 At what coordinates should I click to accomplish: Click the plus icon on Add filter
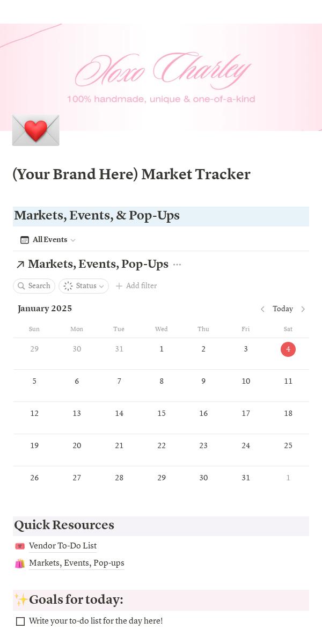119,286
